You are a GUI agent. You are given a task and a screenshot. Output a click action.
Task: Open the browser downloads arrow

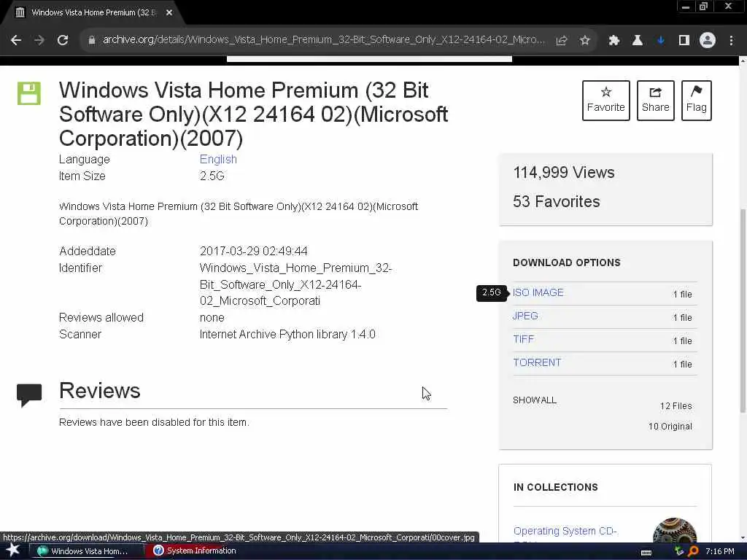[x=661, y=41]
